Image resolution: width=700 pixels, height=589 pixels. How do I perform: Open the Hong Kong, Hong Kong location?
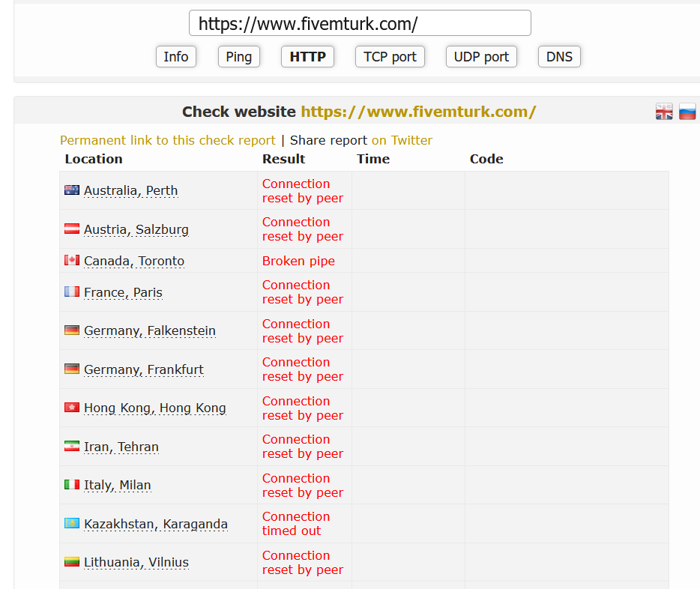coord(155,408)
